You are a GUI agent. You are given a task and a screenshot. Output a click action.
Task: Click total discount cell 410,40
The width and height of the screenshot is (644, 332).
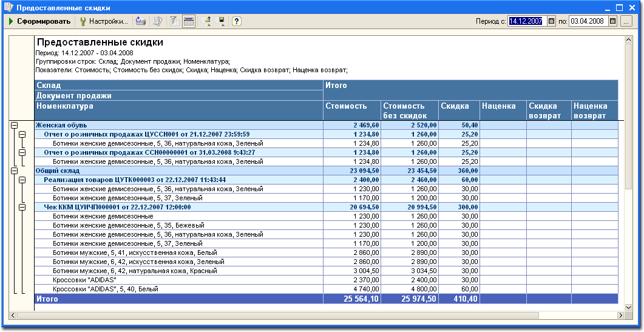(x=459, y=299)
